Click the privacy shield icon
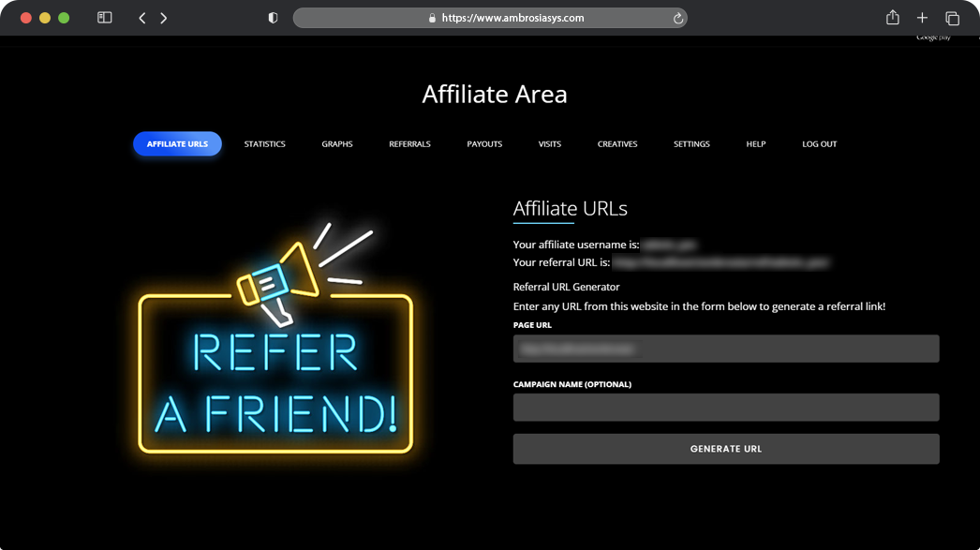 (274, 18)
